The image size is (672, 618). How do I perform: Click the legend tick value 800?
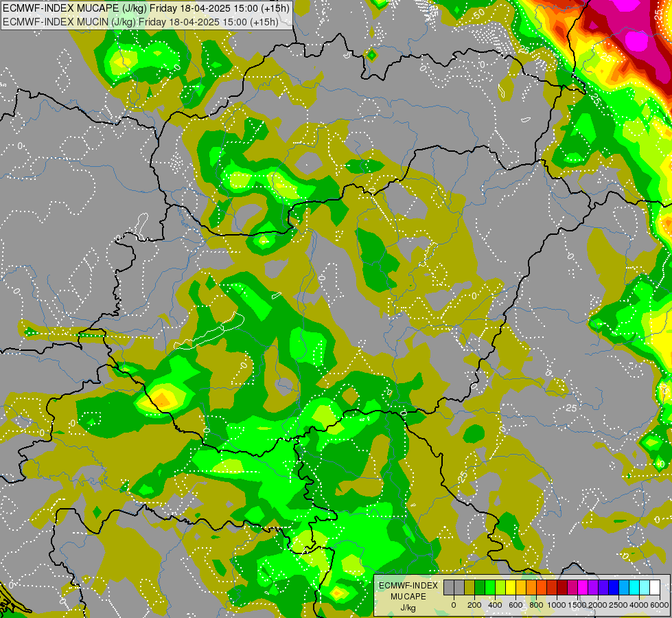point(536,605)
